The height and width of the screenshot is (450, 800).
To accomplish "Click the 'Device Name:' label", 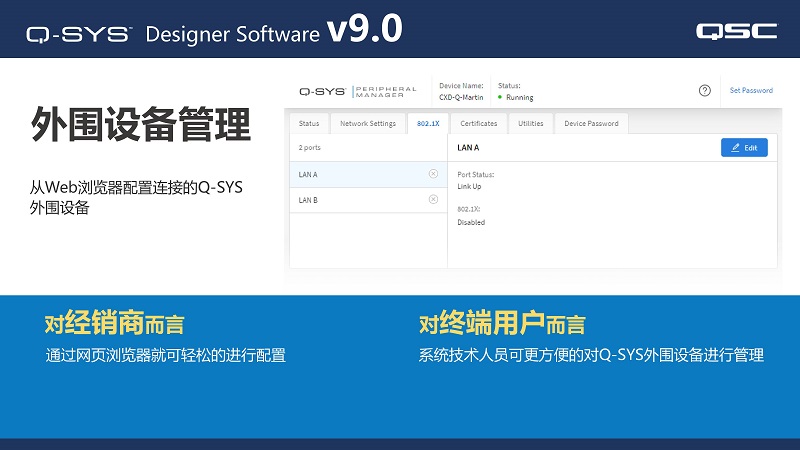I will click(x=461, y=86).
